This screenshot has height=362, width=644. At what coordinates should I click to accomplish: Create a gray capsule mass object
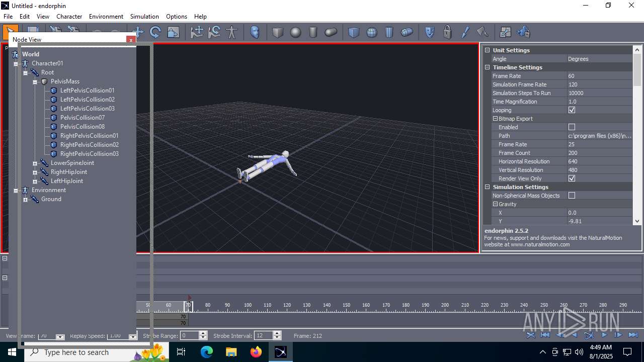click(x=331, y=32)
